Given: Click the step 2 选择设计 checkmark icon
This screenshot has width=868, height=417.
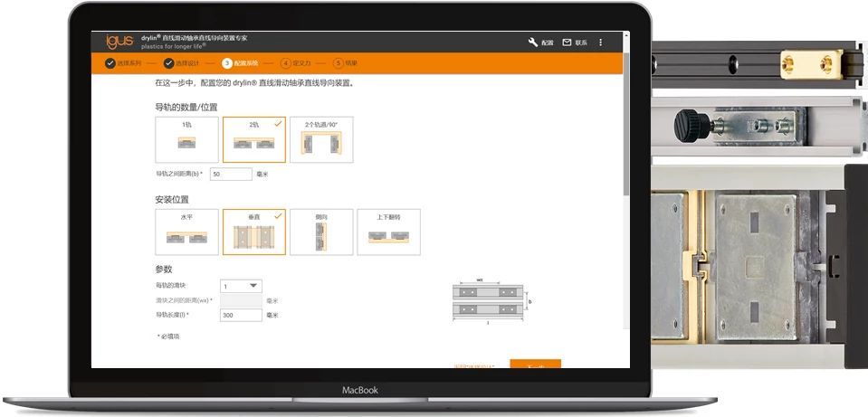Looking at the screenshot, I should pyautogui.click(x=168, y=63).
